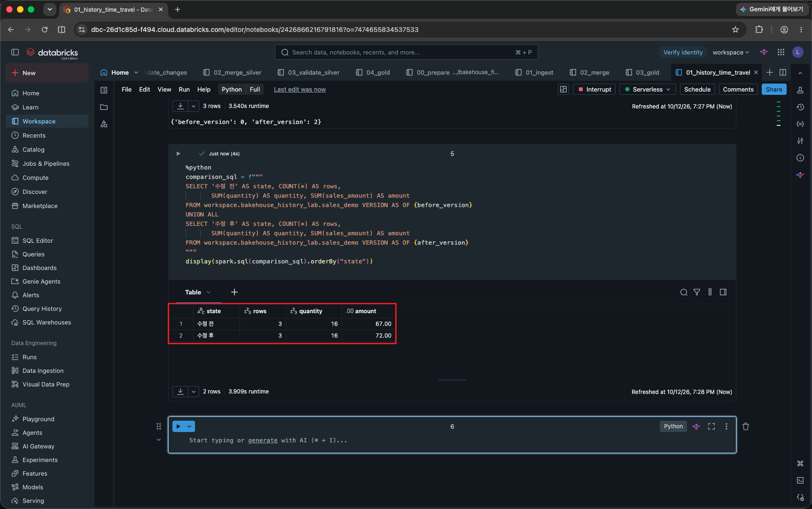Click the search data and notebooks field
This screenshot has height=509, width=812.
[x=406, y=52]
